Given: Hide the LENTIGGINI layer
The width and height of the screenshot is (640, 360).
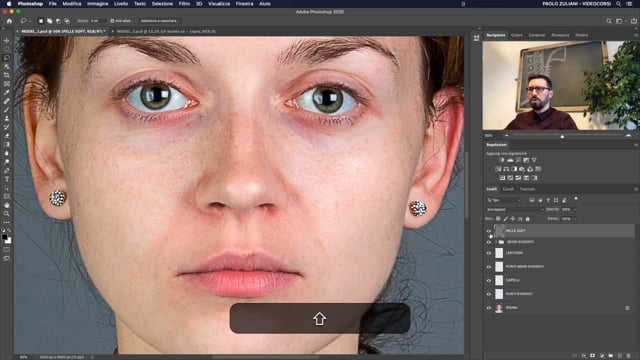Looking at the screenshot, I should (489, 253).
